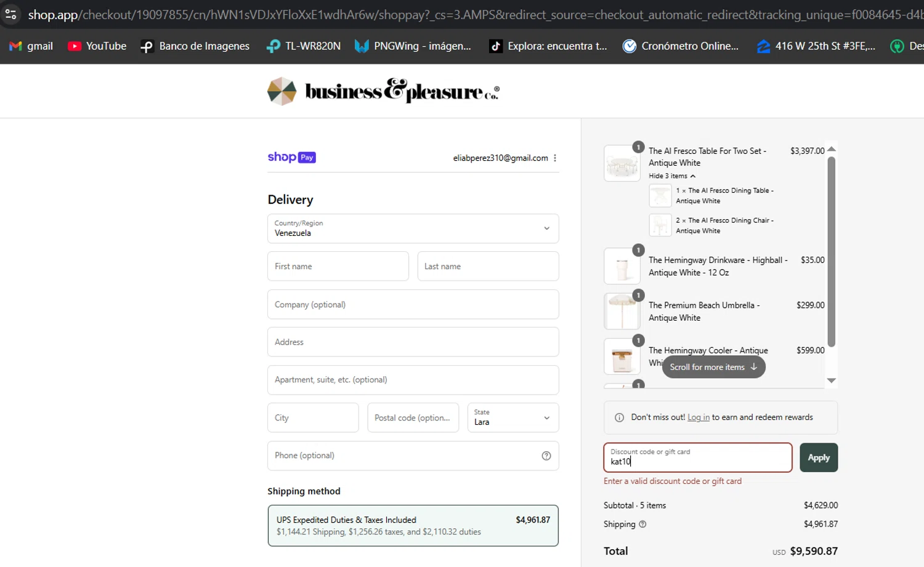Image resolution: width=924 pixels, height=567 pixels.
Task: Click Al Fresco Table For Two Set thumbnail
Action: click(x=622, y=163)
